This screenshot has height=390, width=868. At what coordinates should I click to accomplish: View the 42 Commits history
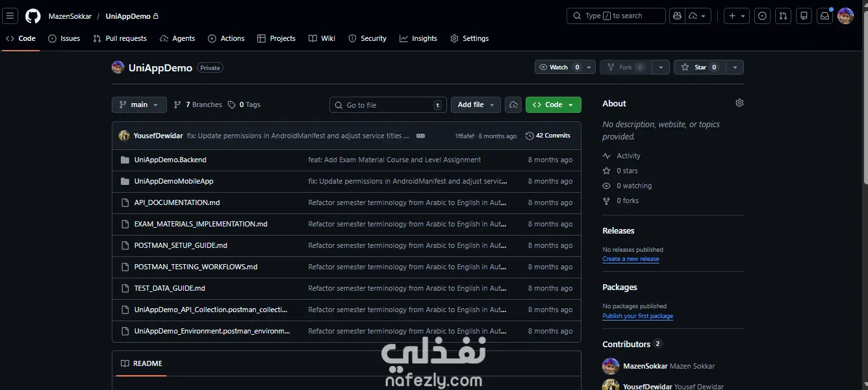(x=548, y=136)
